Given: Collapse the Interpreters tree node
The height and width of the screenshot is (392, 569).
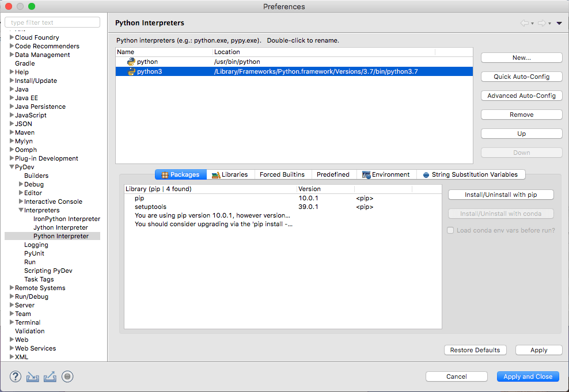Looking at the screenshot, I should coord(21,210).
